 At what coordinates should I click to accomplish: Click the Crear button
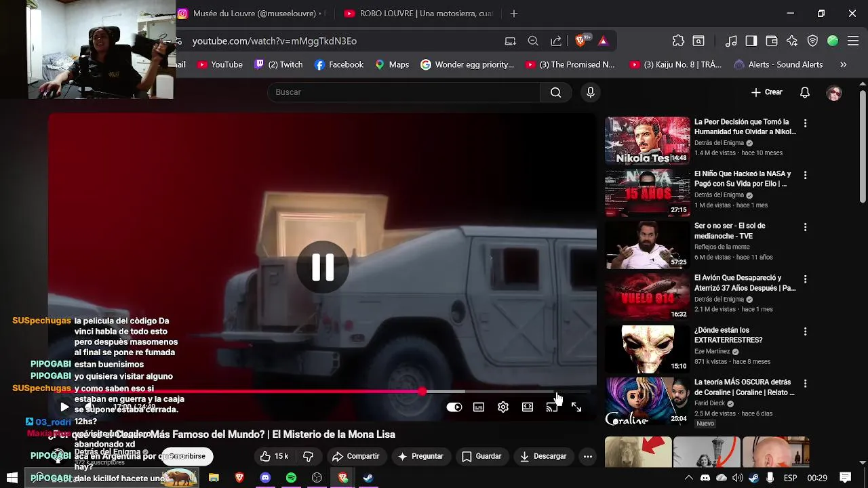pos(767,92)
